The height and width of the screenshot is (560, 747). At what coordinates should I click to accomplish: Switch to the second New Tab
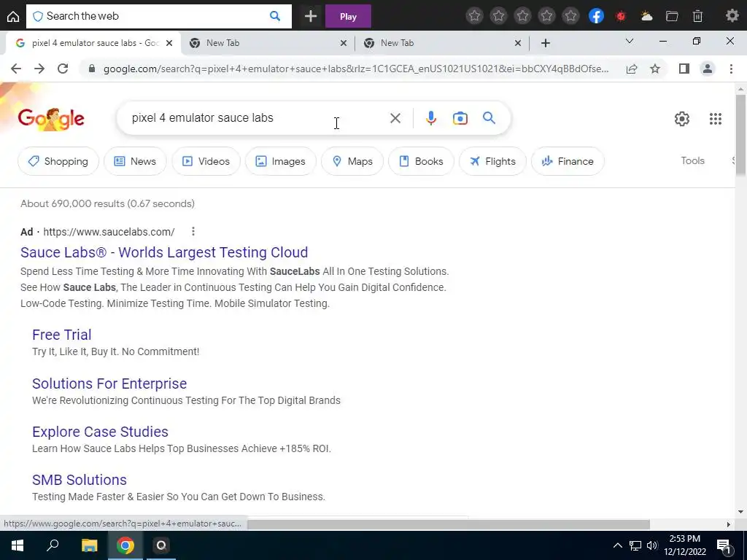point(442,43)
